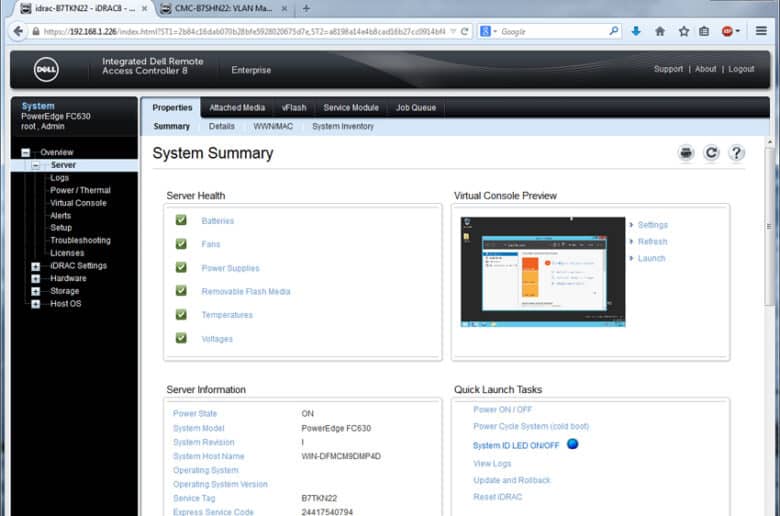Expand the iDRAC Settings node

pos(36,266)
